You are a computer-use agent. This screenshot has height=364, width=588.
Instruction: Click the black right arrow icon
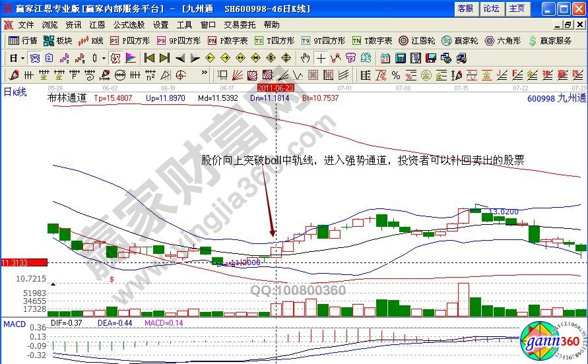pos(195,58)
